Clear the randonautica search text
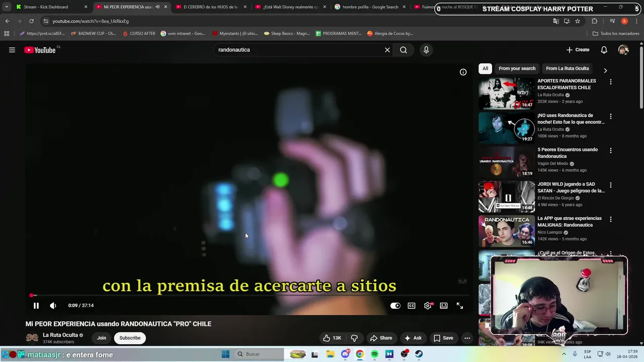The image size is (644, 362). point(387,50)
